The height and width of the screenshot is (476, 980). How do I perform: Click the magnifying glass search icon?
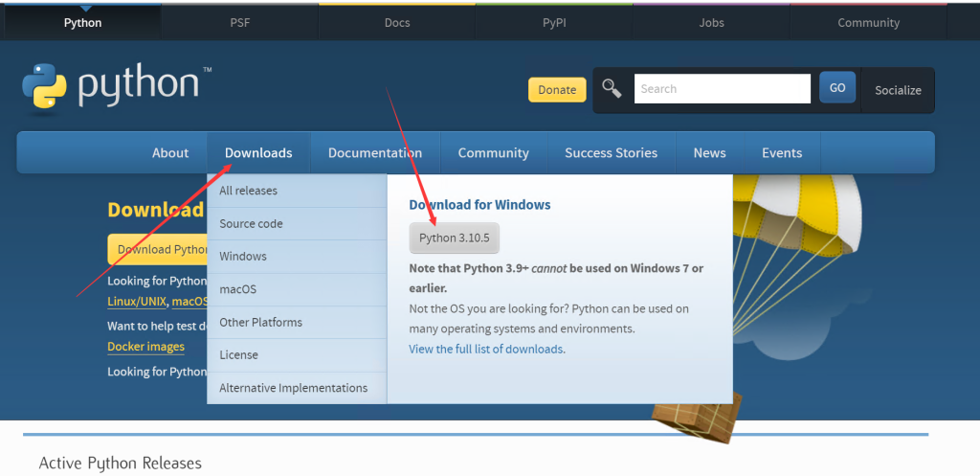[612, 88]
